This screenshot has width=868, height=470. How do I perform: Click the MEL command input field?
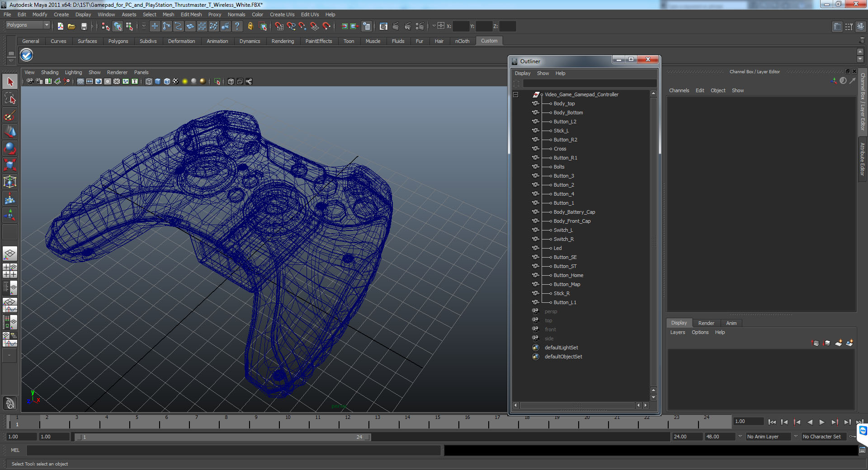pyautogui.click(x=233, y=450)
